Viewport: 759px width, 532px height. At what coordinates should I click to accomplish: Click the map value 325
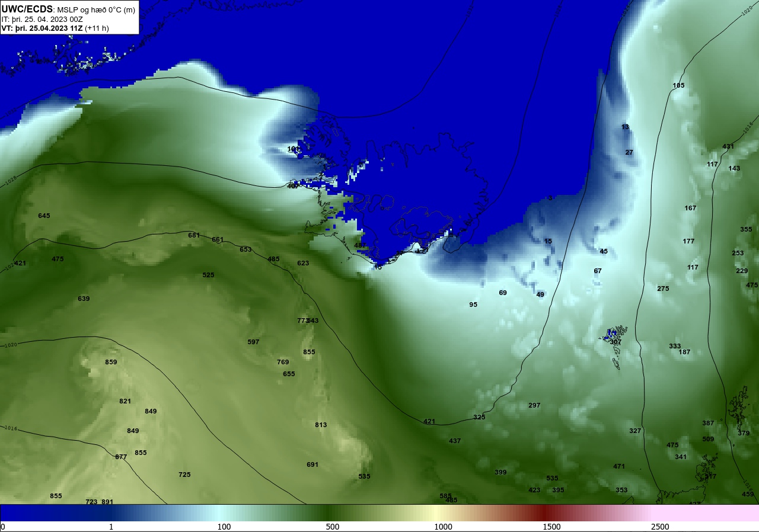click(x=479, y=417)
